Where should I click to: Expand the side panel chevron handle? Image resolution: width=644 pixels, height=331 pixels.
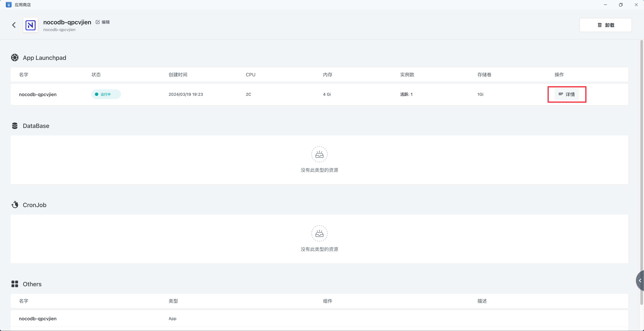pyautogui.click(x=640, y=281)
